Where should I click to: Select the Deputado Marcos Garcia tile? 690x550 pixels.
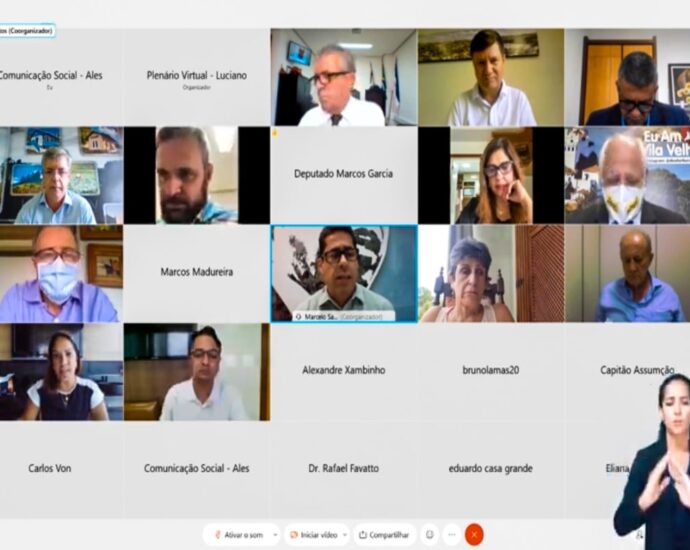pyautogui.click(x=344, y=175)
